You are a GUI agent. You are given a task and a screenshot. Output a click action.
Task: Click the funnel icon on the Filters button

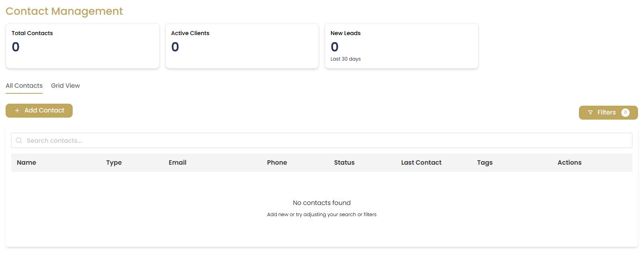[590, 112]
